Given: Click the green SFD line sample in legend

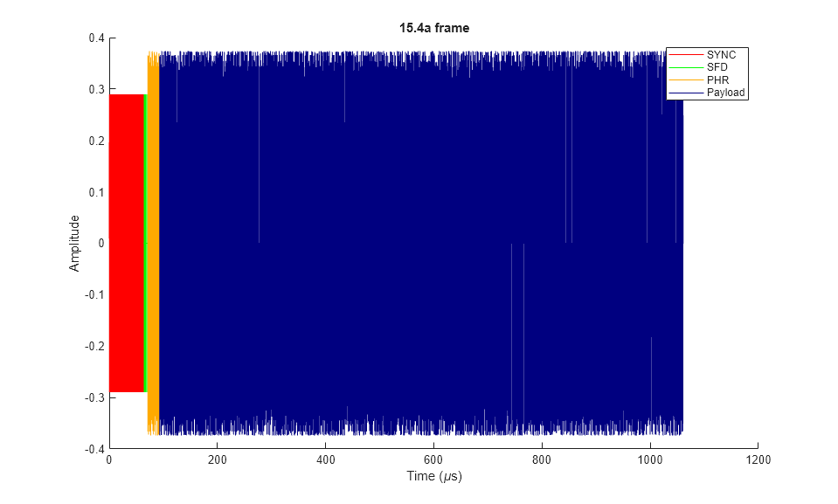Looking at the screenshot, I should coord(686,67).
